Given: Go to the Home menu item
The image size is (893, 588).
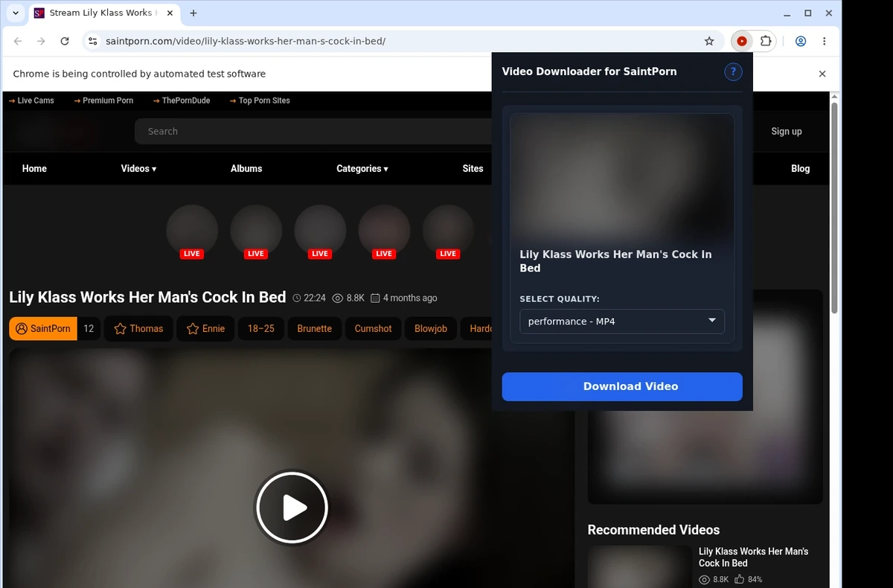Looking at the screenshot, I should pos(34,169).
